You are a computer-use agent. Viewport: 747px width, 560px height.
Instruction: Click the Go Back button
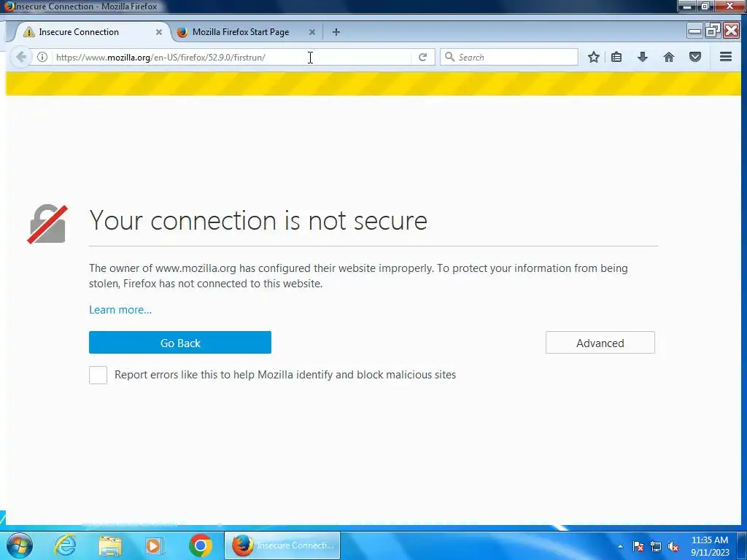(x=180, y=343)
